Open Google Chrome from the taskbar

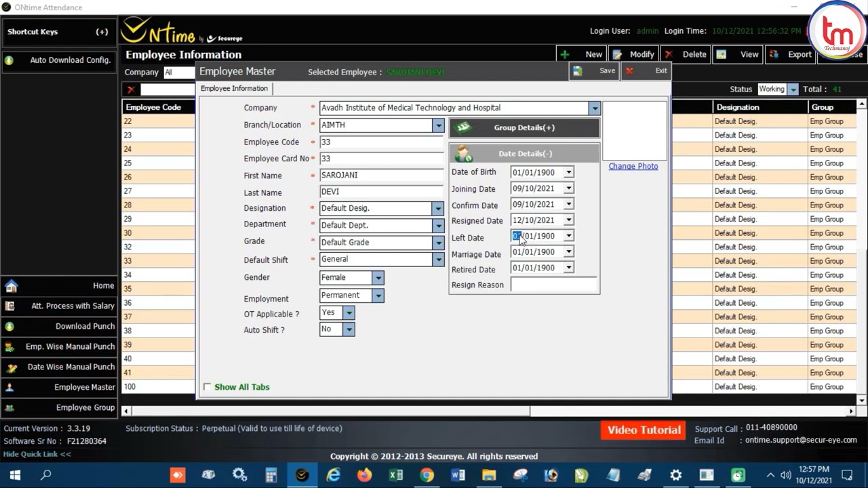[427, 475]
